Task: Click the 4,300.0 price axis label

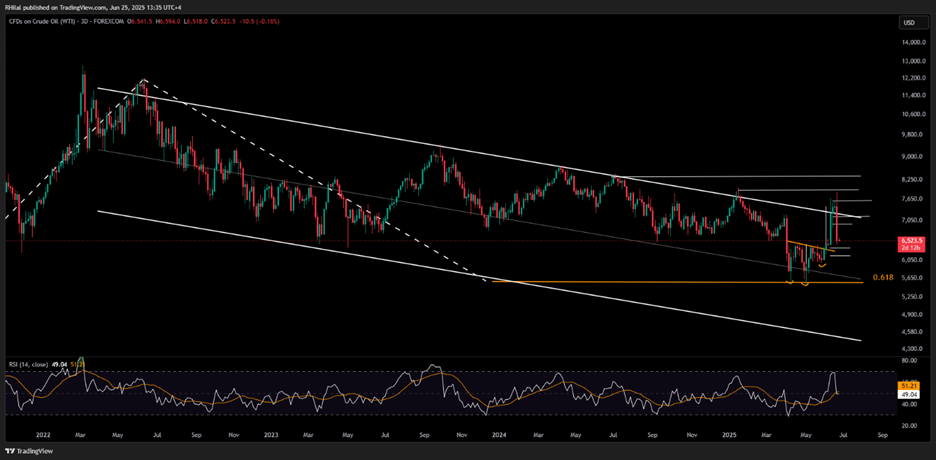Action: 912,348
